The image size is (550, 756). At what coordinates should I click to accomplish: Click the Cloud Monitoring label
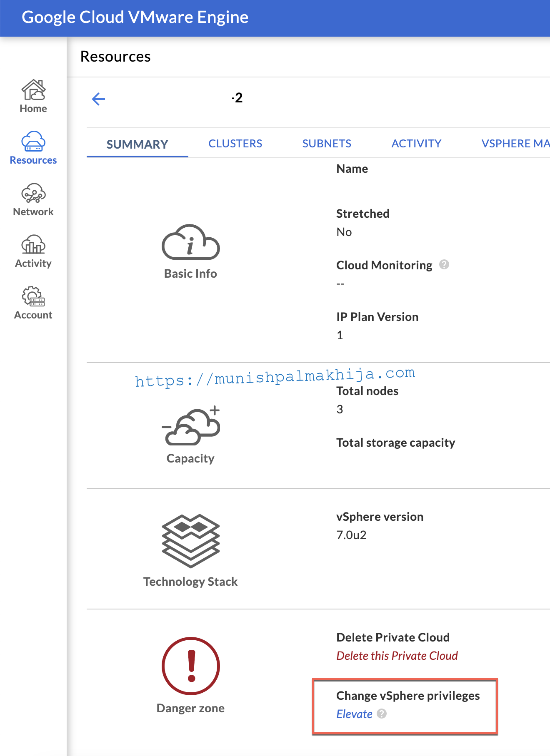[x=384, y=265]
